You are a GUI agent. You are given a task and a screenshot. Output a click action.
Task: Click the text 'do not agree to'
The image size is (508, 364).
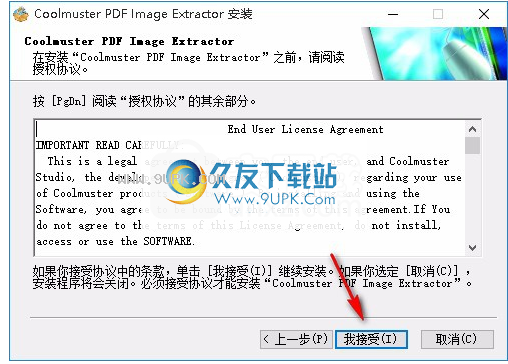(x=81, y=225)
